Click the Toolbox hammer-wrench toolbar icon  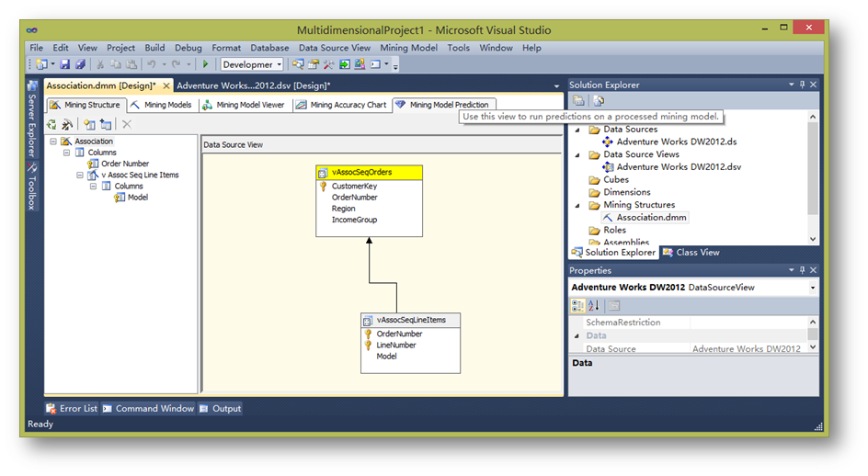point(329,64)
